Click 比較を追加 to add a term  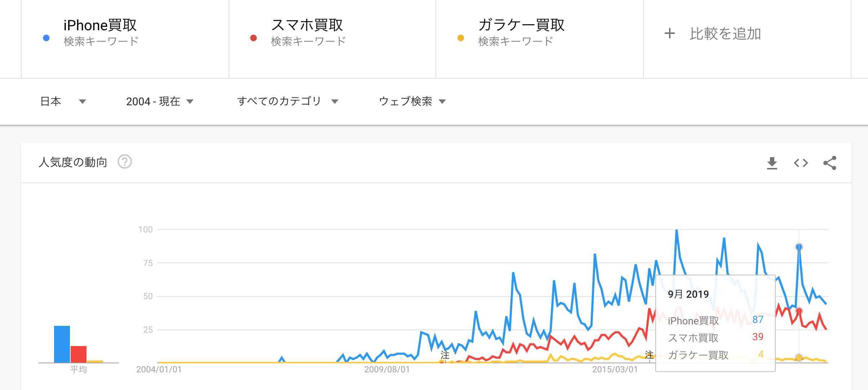pos(725,34)
